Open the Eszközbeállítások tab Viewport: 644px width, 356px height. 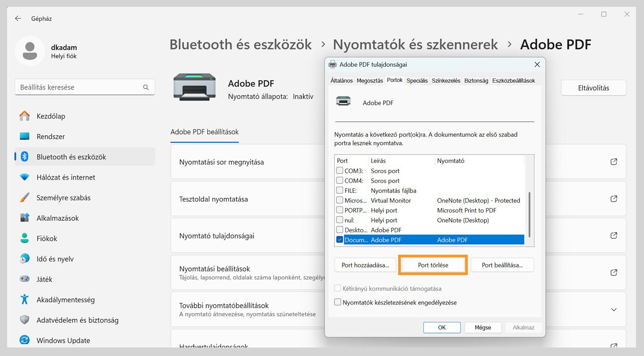513,80
